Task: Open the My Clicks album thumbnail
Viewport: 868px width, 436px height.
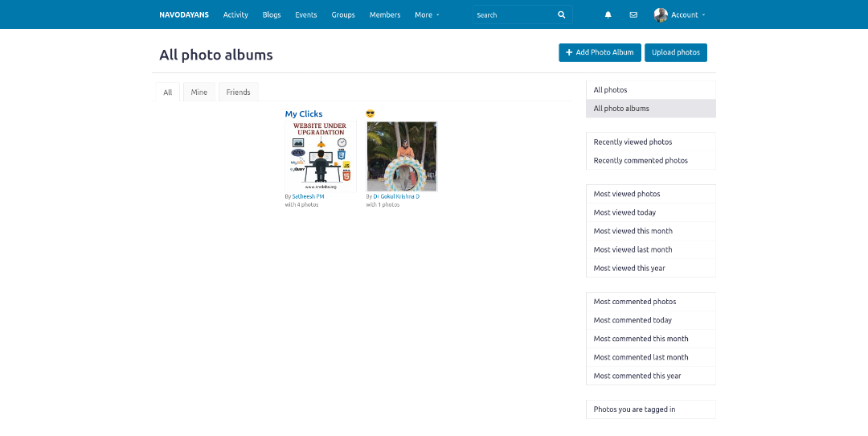Action: click(321, 157)
